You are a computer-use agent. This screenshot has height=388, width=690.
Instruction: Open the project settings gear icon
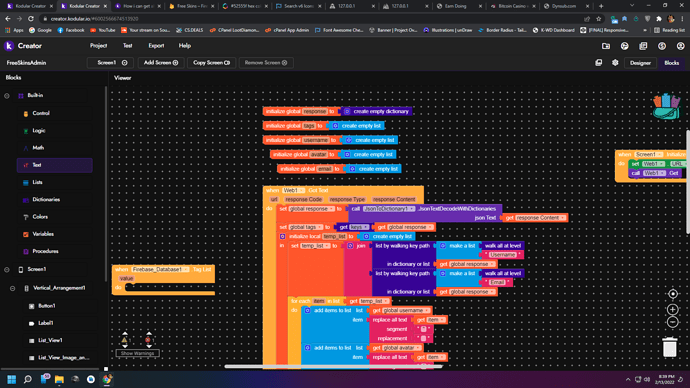tap(615, 62)
